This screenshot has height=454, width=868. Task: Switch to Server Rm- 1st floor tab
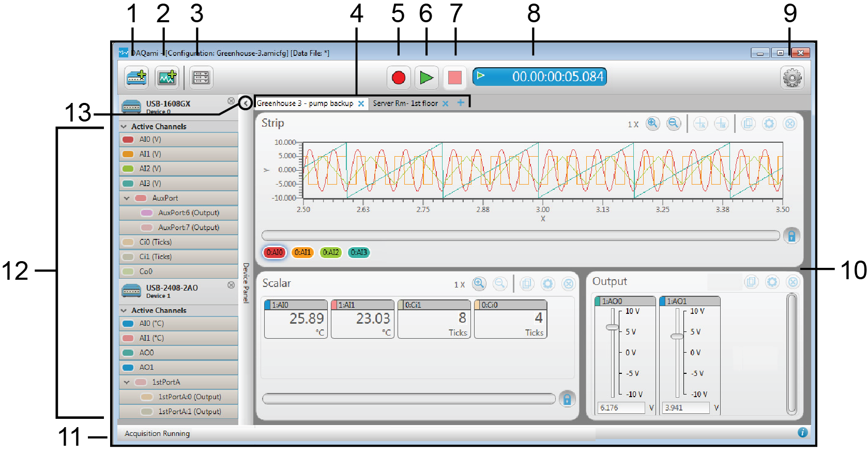click(405, 103)
